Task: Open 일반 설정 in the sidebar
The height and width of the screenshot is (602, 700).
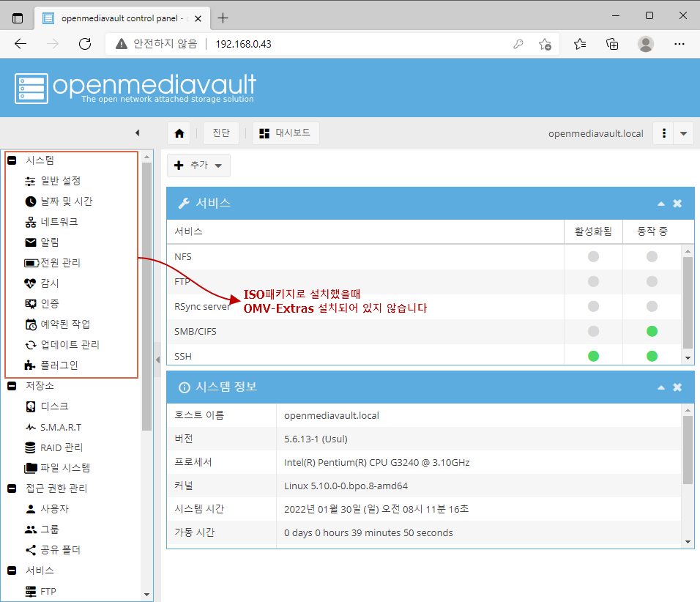Action: 53,181
